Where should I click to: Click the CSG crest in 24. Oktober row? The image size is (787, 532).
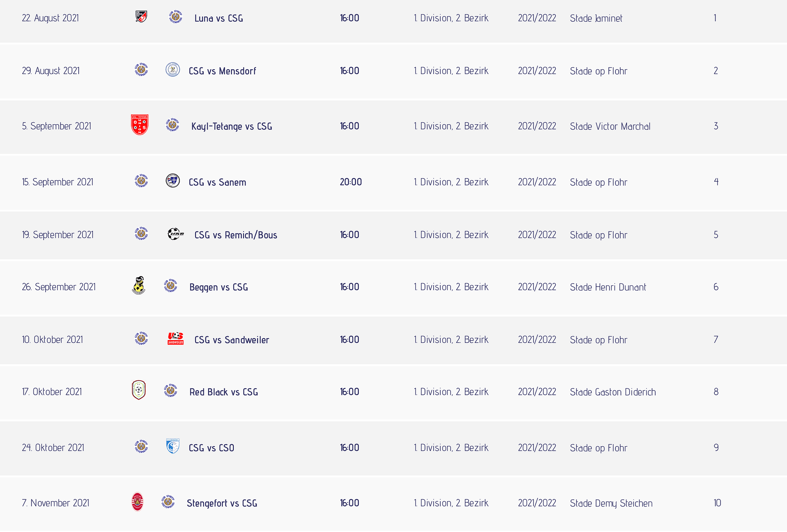(141, 447)
